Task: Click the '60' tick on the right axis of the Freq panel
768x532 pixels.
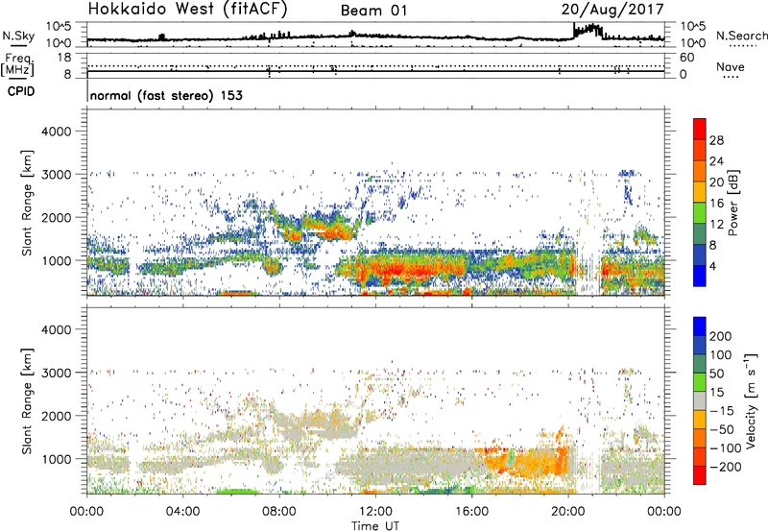Action: tap(686, 58)
